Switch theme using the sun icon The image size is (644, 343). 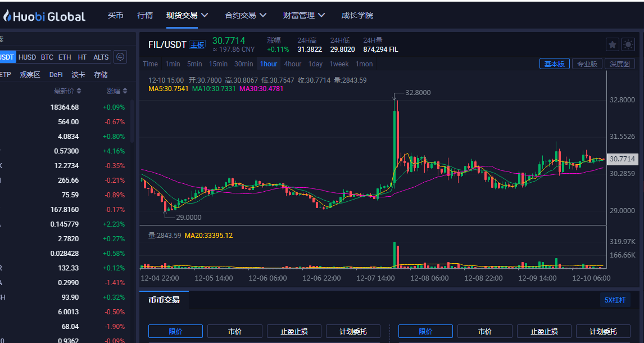628,44
